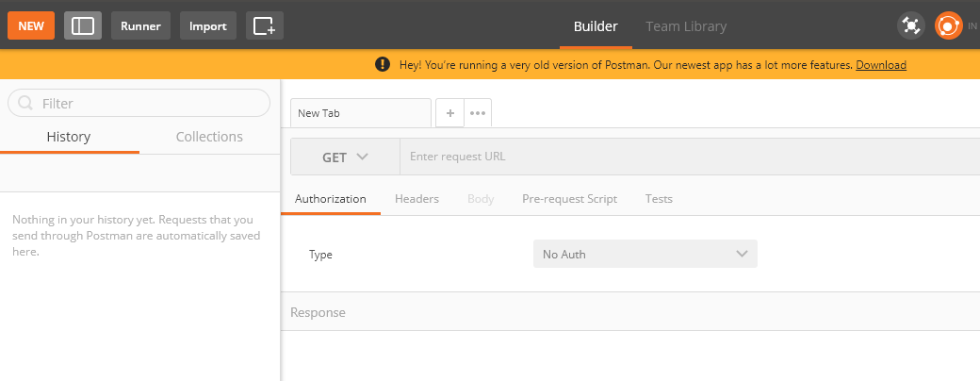Open tab options ellipsis menu
This screenshot has height=381, width=980.
[478, 113]
